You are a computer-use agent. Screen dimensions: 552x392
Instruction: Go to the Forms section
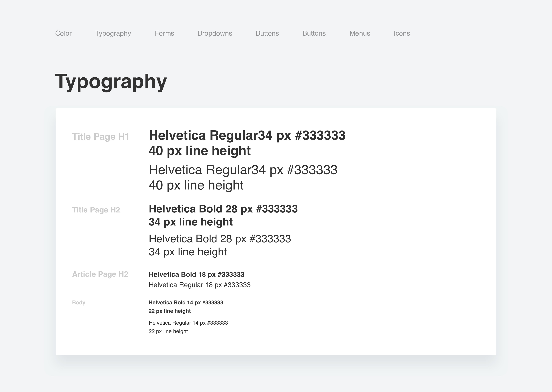click(164, 33)
